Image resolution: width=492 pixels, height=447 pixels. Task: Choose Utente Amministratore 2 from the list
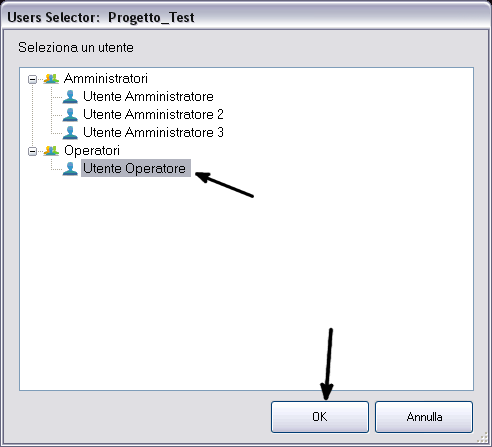(153, 115)
